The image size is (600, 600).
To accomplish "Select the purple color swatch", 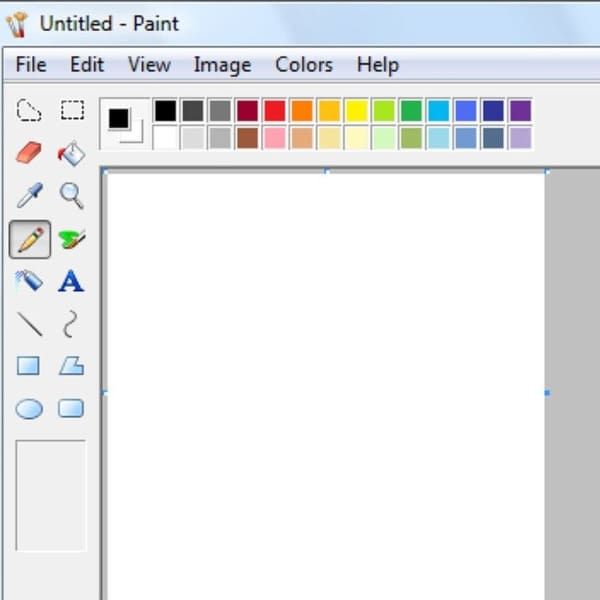I will point(520,111).
